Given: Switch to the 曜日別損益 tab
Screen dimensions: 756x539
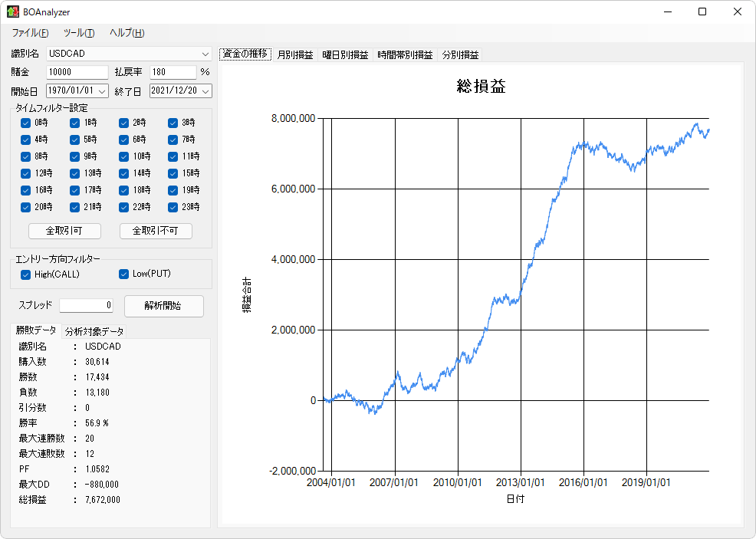Looking at the screenshot, I should [x=345, y=55].
